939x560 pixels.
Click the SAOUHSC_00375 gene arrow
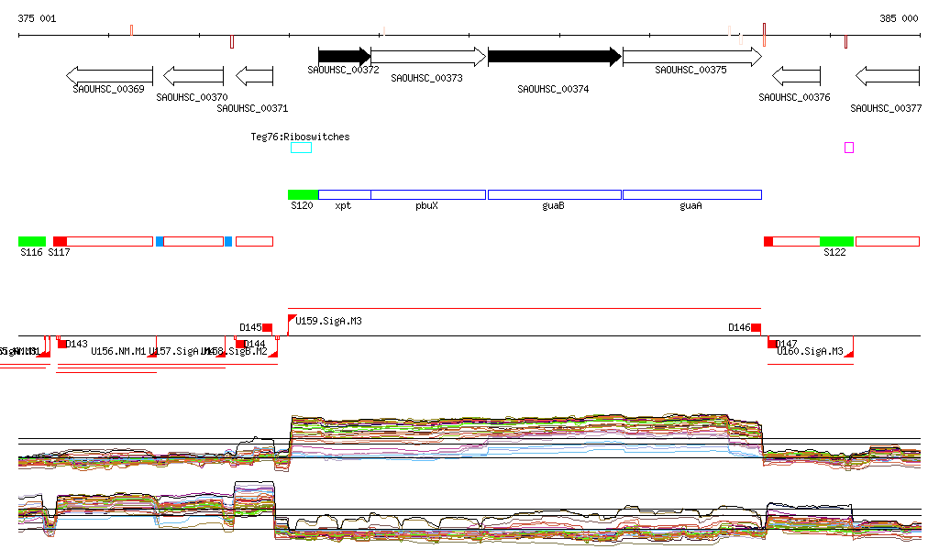pyautogui.click(x=691, y=57)
